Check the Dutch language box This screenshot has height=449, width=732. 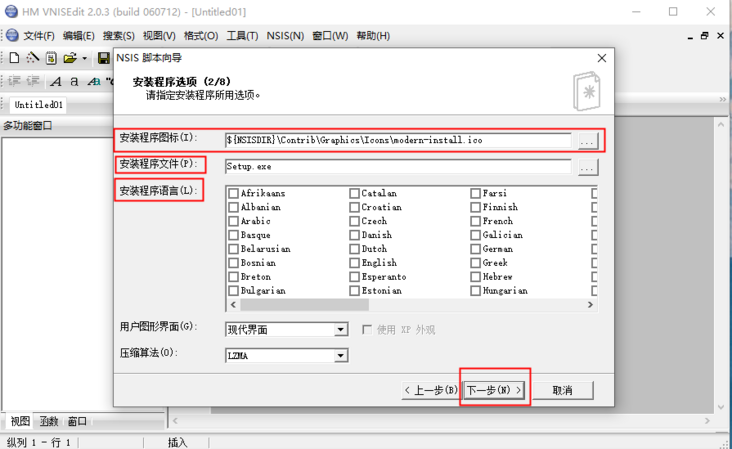pos(354,249)
